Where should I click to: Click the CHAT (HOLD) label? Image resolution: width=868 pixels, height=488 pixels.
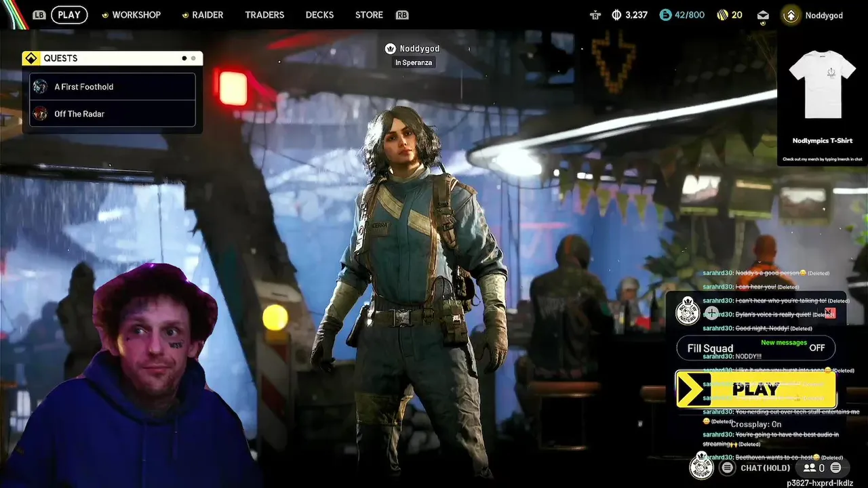766,468
